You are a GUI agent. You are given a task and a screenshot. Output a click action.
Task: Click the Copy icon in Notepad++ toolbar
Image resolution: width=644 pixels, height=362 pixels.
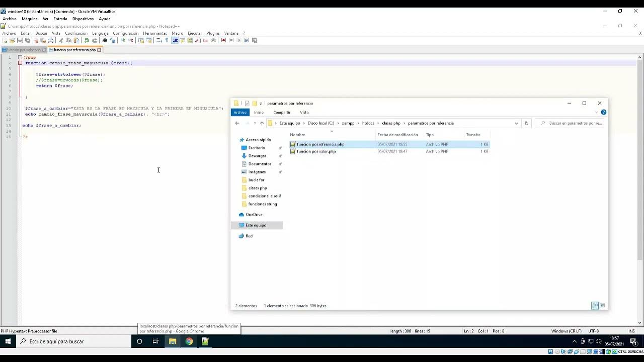click(x=68, y=40)
